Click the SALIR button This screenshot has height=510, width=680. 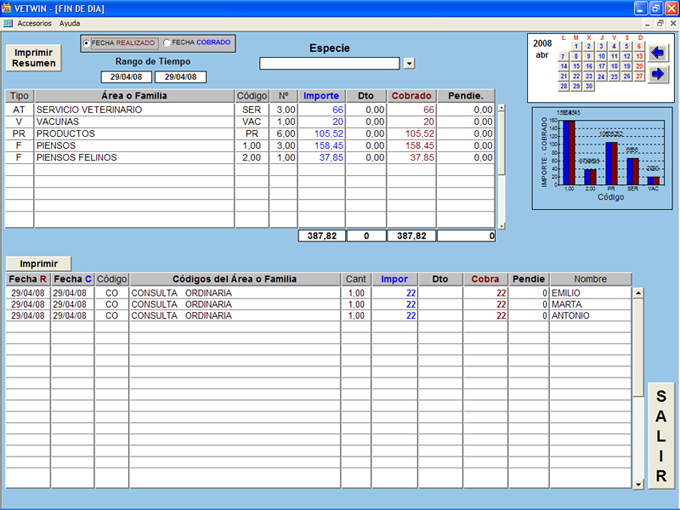pos(661,435)
